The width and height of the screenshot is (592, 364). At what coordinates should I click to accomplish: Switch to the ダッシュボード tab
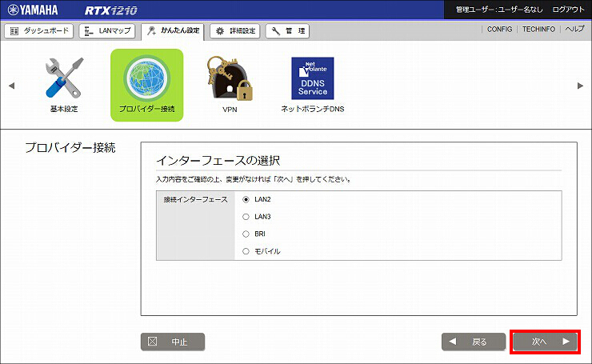(x=39, y=31)
